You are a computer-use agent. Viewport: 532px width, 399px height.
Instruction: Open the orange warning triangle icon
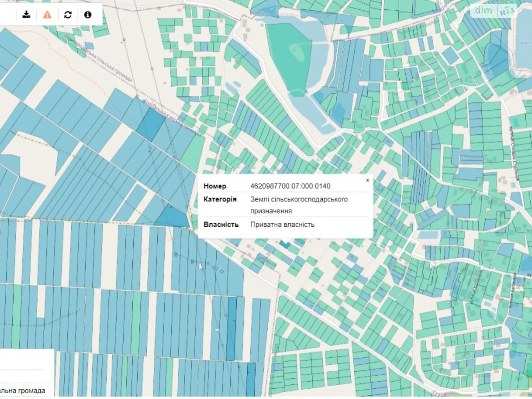47,15
